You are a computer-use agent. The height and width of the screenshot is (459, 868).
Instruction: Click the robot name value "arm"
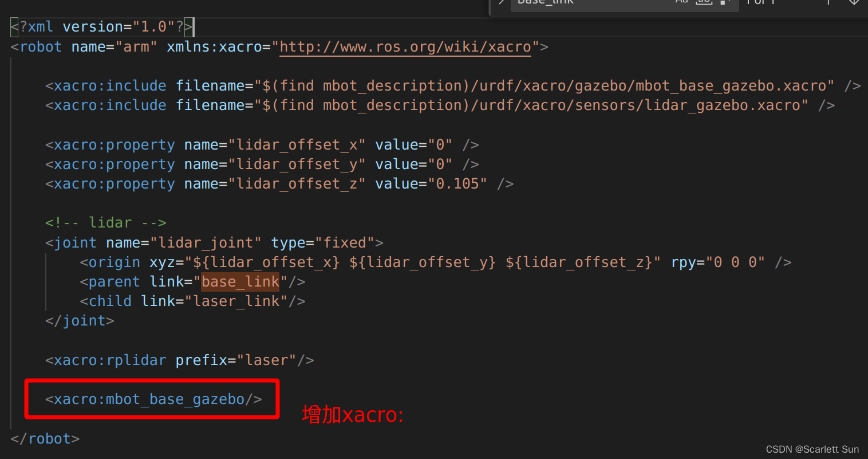point(136,47)
